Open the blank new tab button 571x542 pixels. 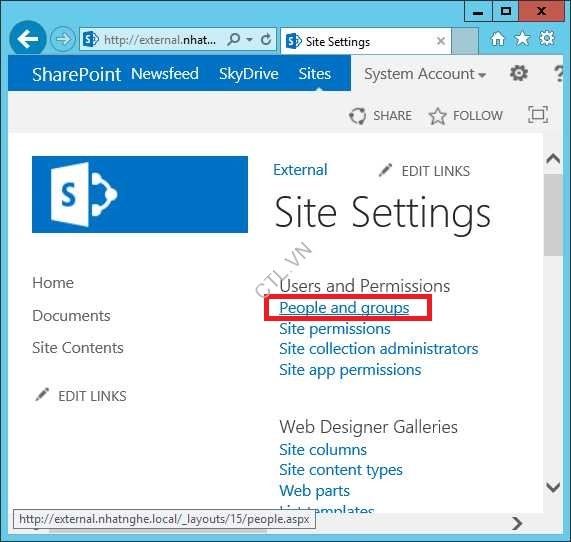465,41
